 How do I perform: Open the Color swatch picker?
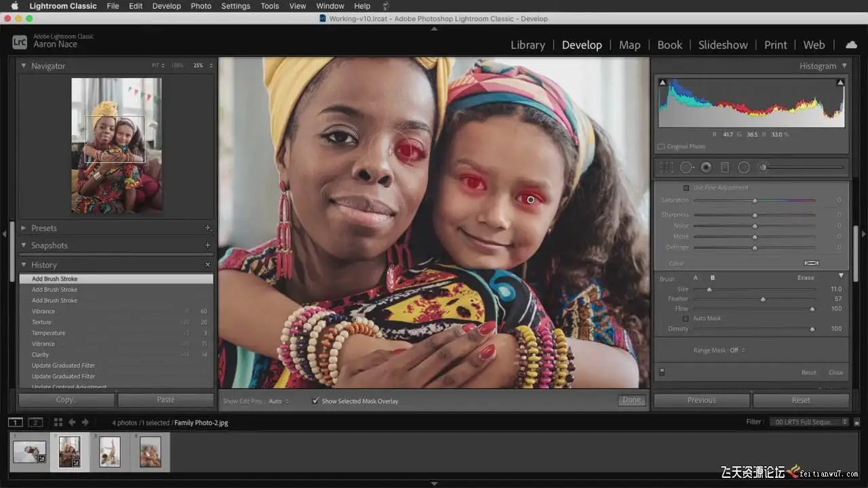click(811, 263)
